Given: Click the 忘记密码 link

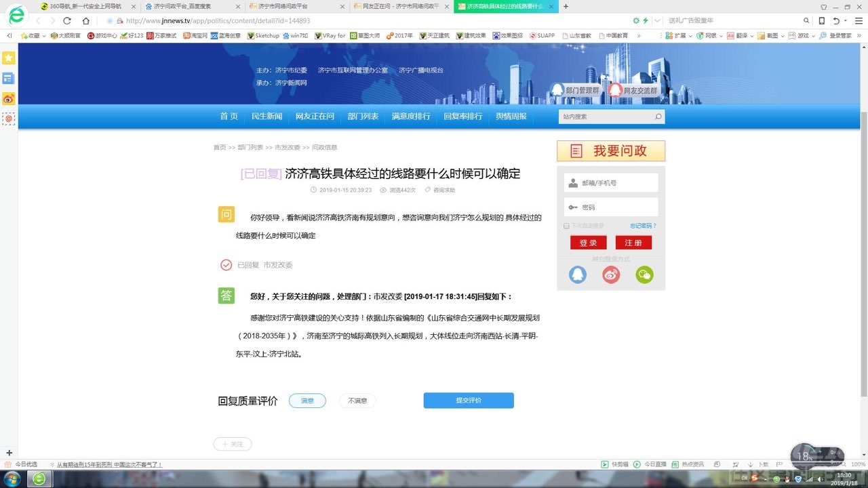Looking at the screenshot, I should point(643,226).
